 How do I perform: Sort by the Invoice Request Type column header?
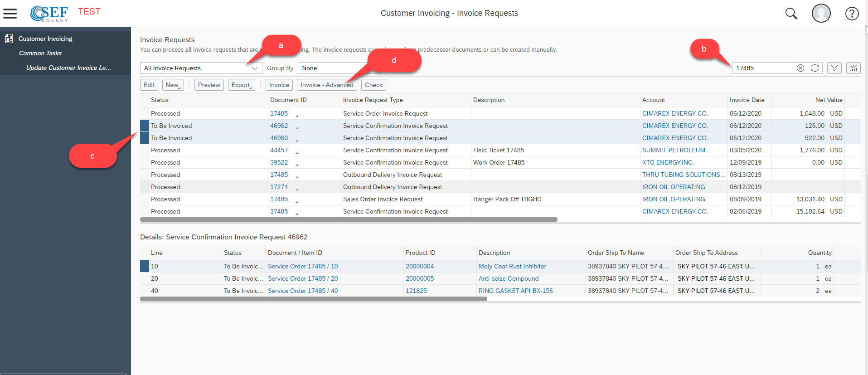[406, 100]
